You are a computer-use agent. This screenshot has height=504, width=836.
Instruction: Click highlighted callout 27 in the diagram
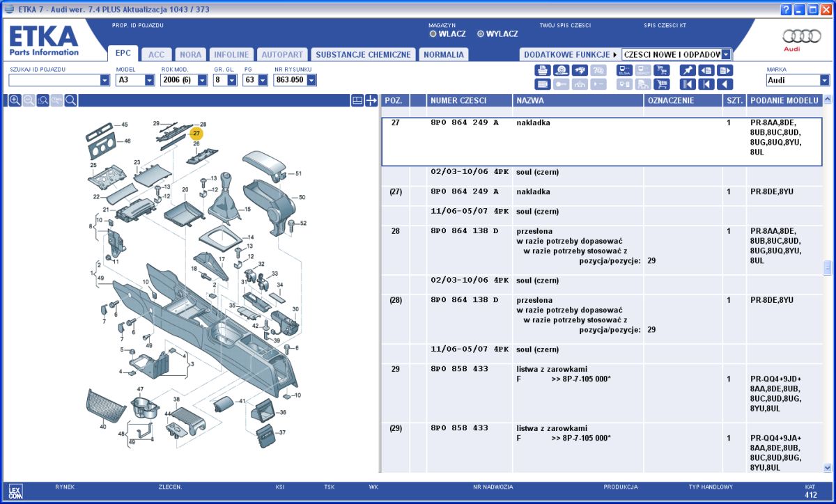(x=196, y=133)
